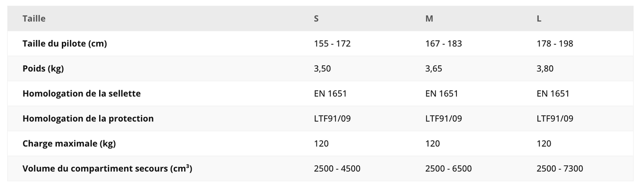Viewport: 644px width, 190px height.
Task: Click the volume value '2500 - 6500'
Action: point(448,168)
